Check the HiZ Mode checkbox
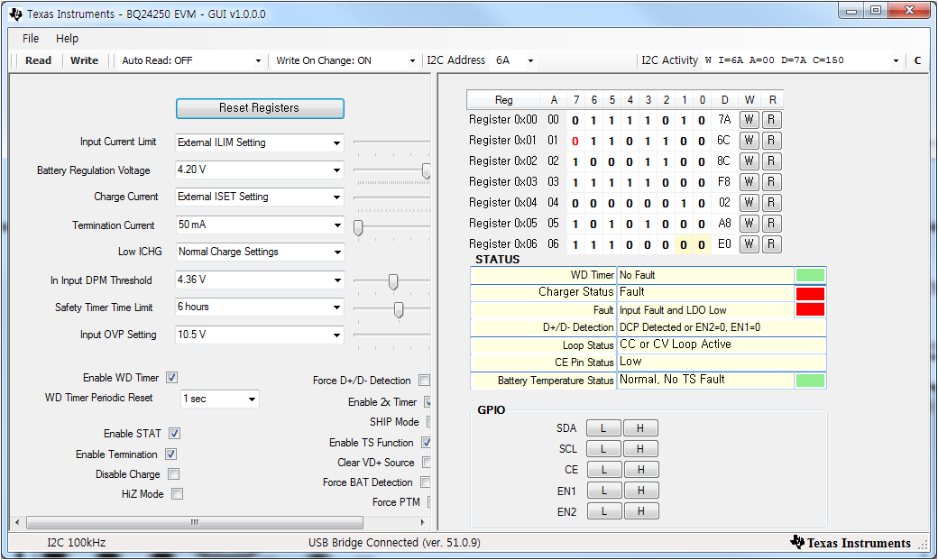 tap(177, 493)
